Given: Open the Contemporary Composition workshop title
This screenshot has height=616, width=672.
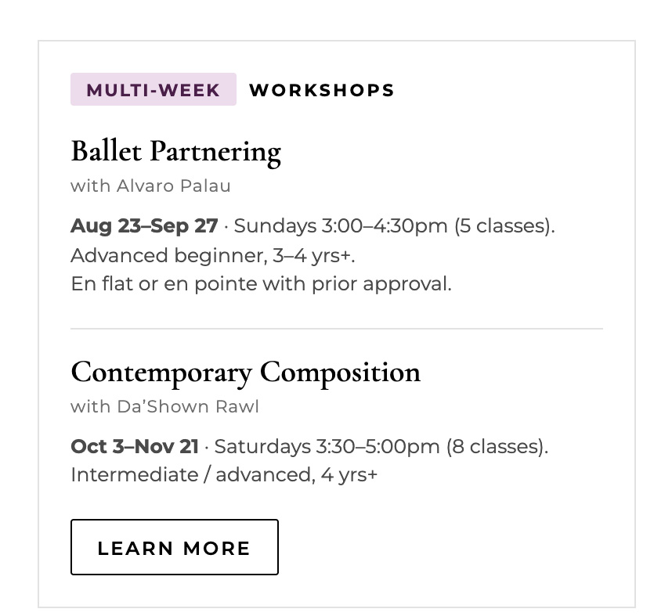Looking at the screenshot, I should click(246, 373).
